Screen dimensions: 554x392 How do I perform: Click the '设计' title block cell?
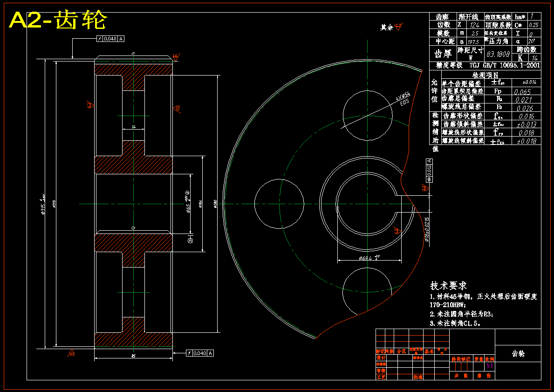tap(381, 358)
